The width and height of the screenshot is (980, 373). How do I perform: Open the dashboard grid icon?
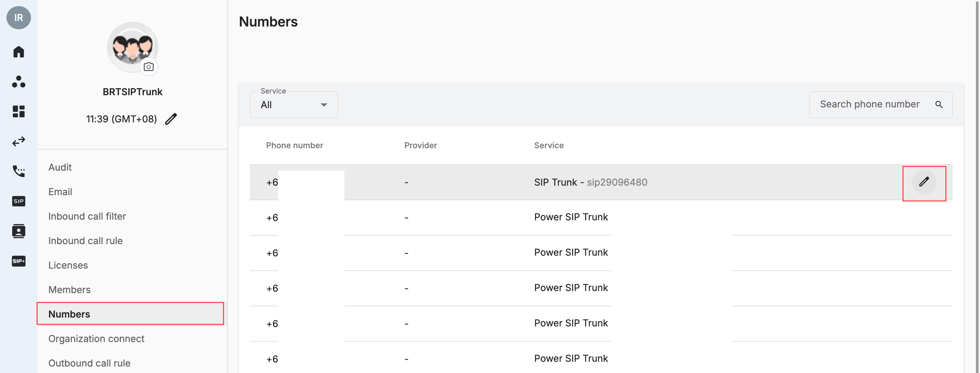(19, 111)
